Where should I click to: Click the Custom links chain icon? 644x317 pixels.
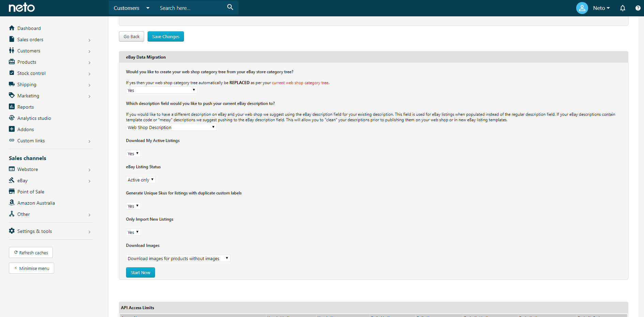click(12, 140)
